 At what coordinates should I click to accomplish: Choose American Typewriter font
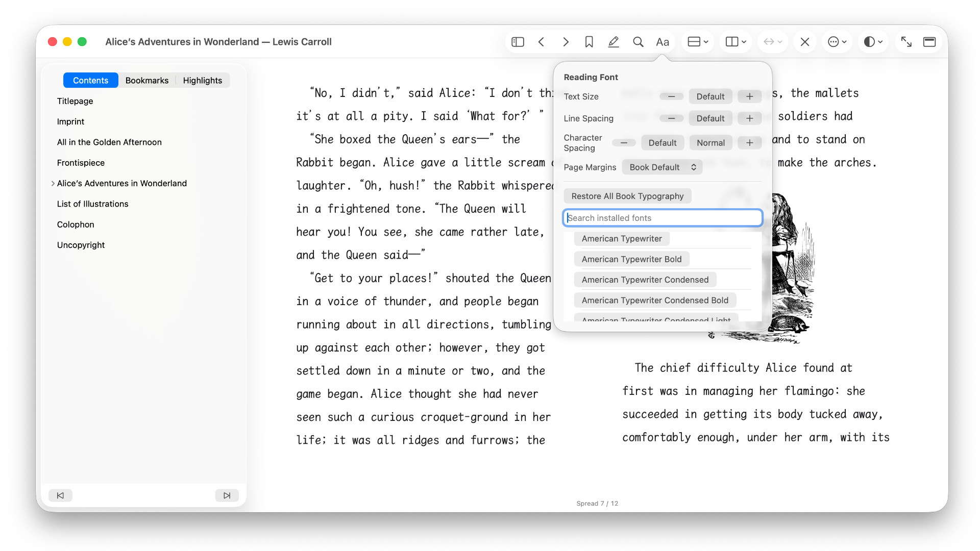tap(622, 239)
